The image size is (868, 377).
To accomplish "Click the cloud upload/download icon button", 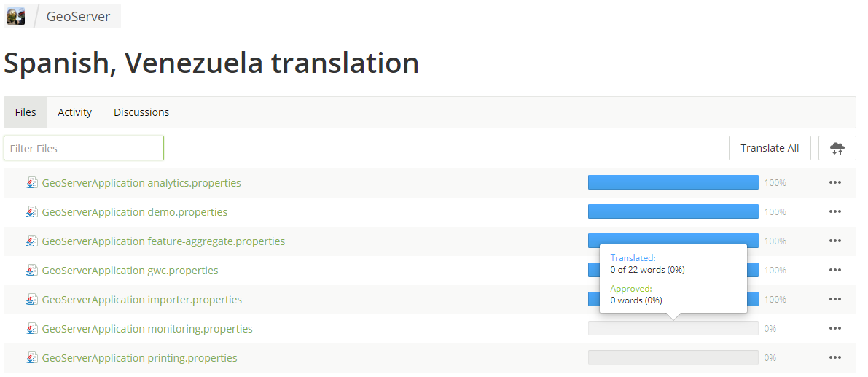I will [x=837, y=148].
